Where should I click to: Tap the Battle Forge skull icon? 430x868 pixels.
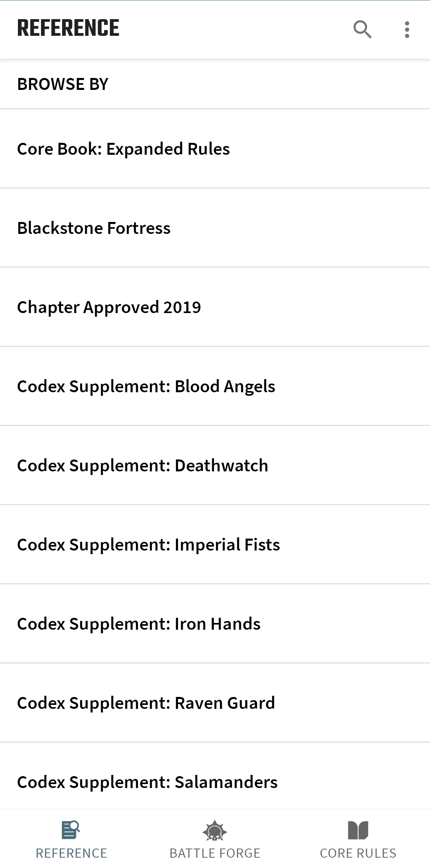pos(215,831)
